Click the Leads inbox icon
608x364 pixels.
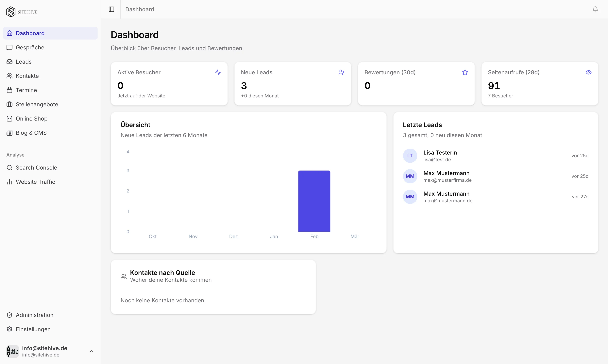pyautogui.click(x=9, y=62)
